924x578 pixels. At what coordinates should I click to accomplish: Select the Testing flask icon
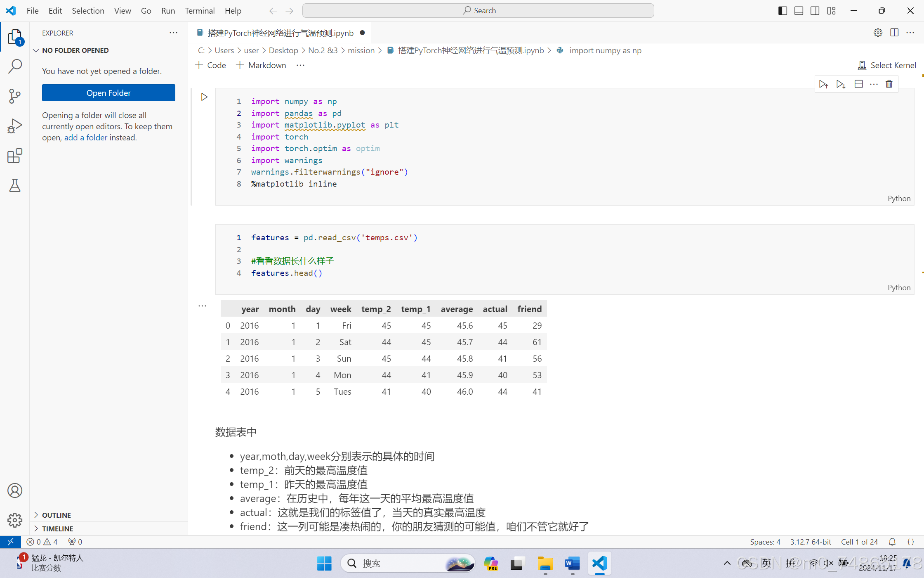coord(15,185)
